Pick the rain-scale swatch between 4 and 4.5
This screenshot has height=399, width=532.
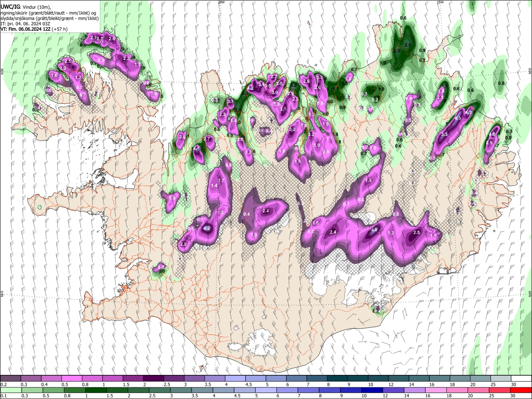[x=223, y=390]
